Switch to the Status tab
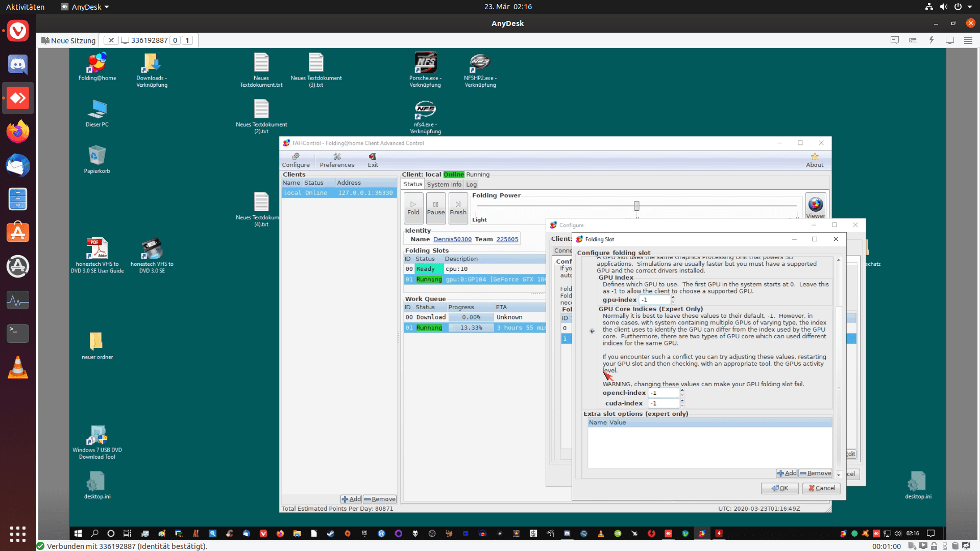The width and height of the screenshot is (980, 551). click(x=412, y=184)
